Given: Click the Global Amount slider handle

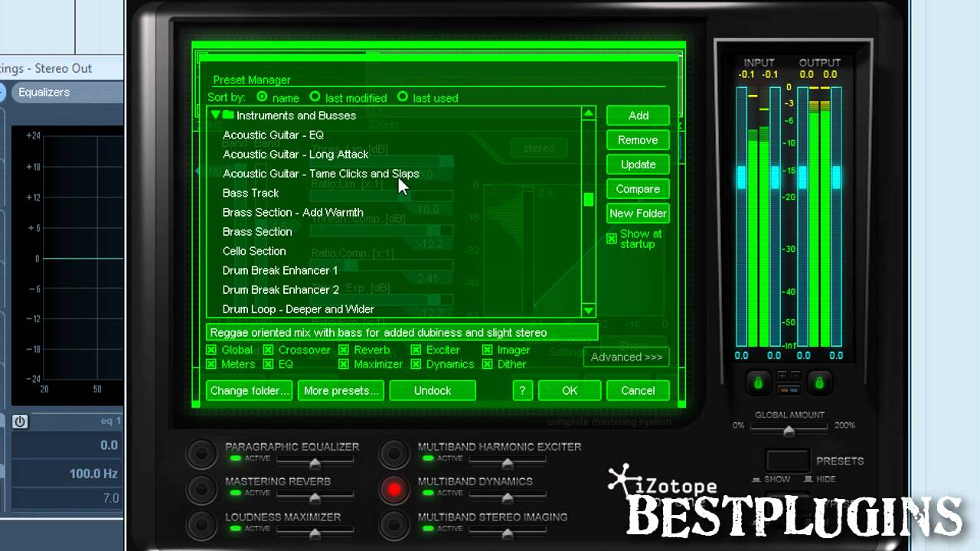Looking at the screenshot, I should coord(789,432).
